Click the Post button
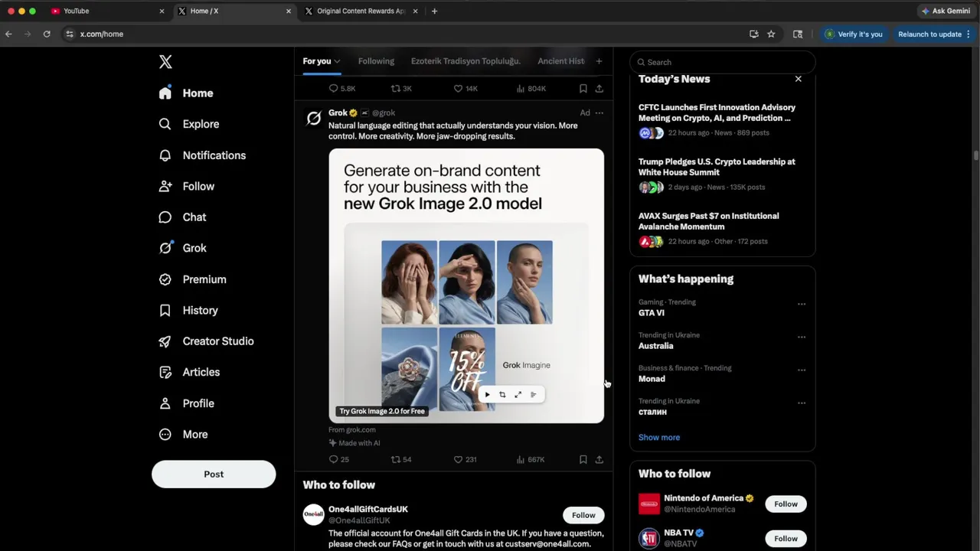This screenshot has height=551, width=980. click(x=214, y=474)
